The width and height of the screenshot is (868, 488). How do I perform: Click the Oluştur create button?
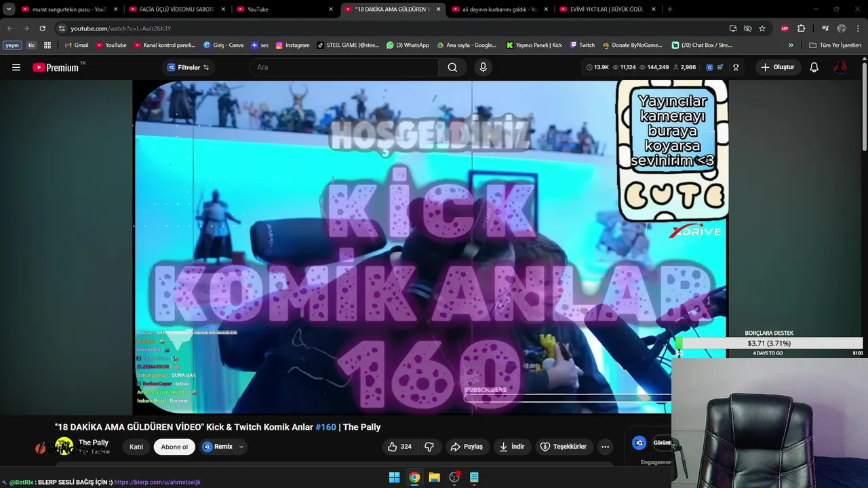click(777, 67)
